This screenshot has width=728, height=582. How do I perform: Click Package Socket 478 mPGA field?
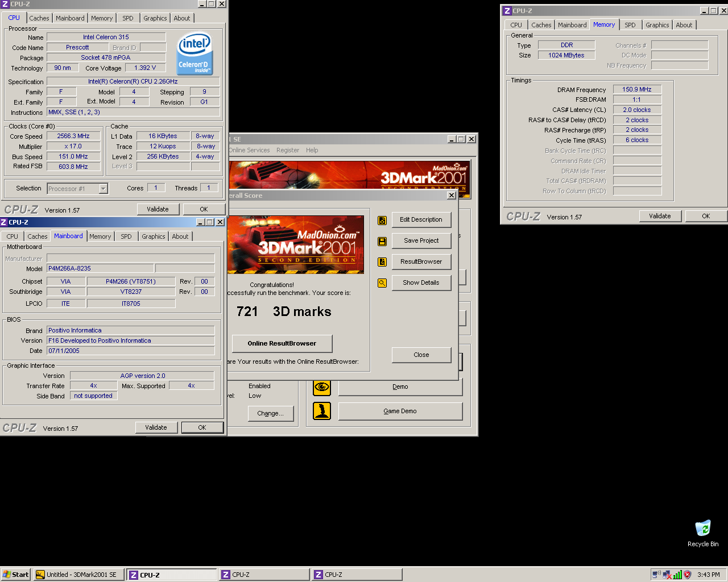106,57
